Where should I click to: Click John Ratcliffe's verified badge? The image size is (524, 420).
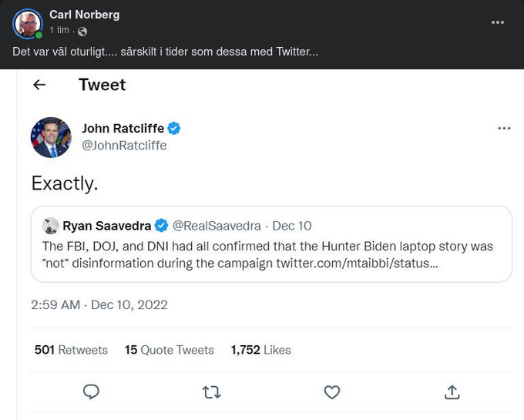point(175,128)
